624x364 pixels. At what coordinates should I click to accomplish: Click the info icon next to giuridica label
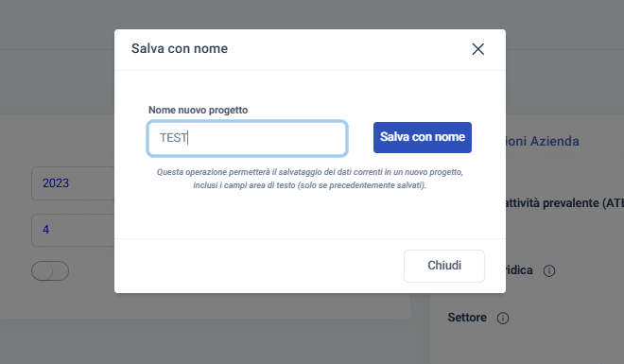tap(549, 271)
